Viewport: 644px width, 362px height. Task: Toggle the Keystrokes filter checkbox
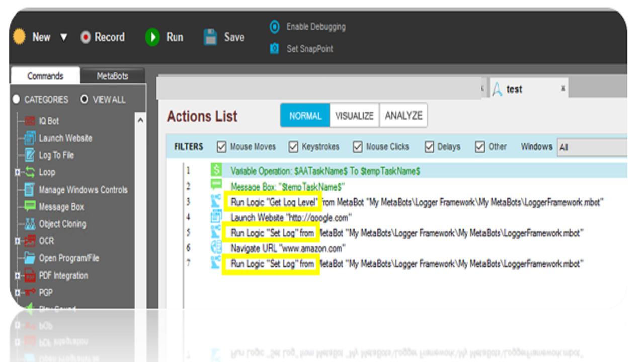tap(293, 147)
